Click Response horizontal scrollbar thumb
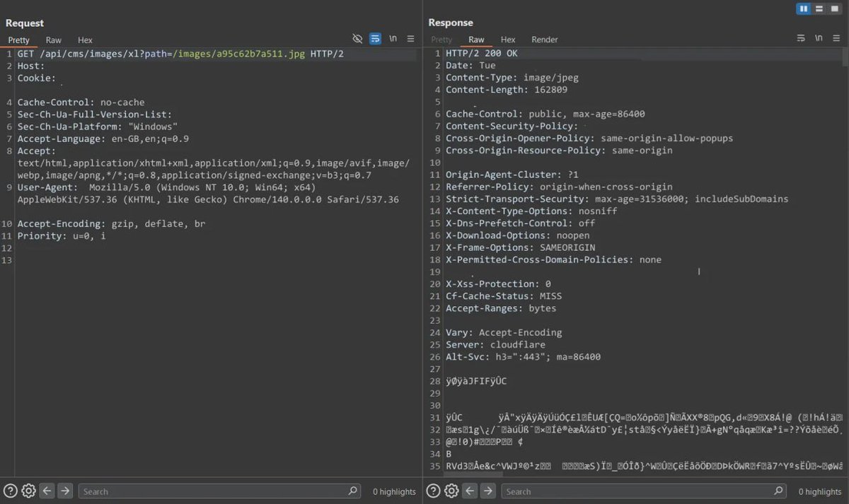 coord(474,475)
